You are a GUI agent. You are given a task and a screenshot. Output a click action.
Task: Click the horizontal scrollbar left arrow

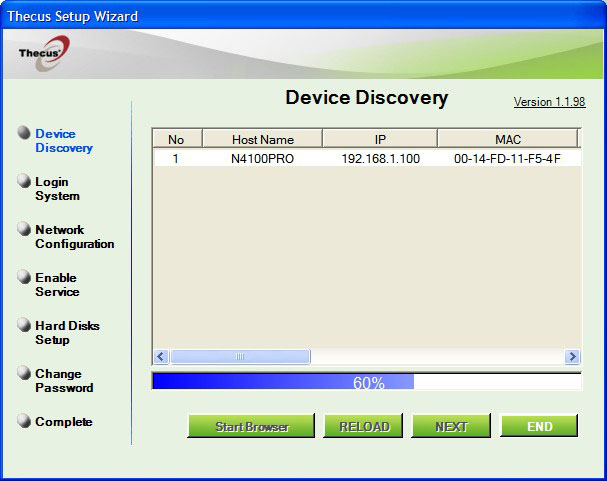[x=161, y=356]
